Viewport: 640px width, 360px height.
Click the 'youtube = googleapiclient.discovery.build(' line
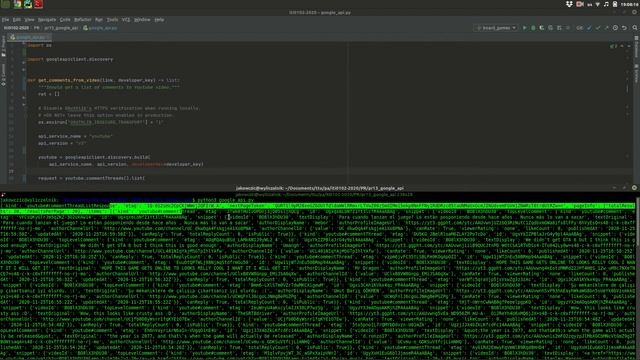[x=94, y=157]
